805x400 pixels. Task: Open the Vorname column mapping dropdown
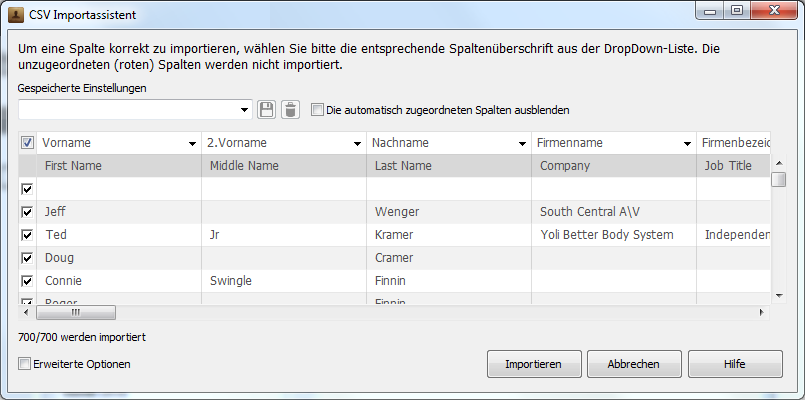[x=193, y=144]
